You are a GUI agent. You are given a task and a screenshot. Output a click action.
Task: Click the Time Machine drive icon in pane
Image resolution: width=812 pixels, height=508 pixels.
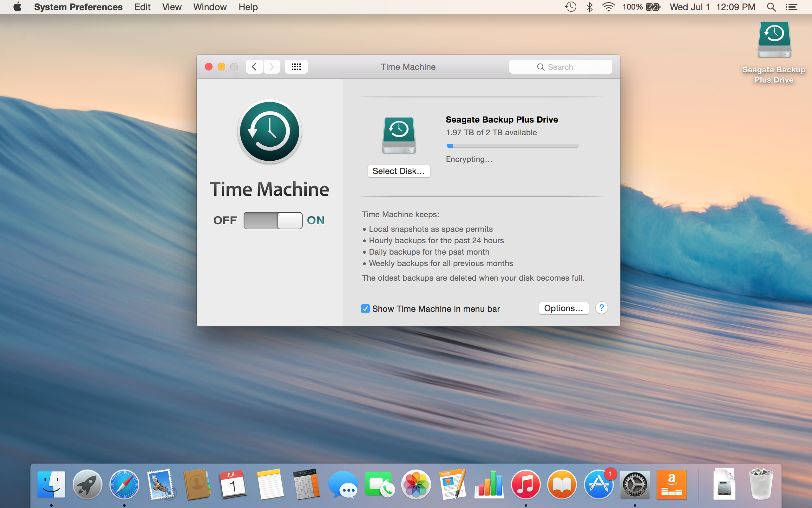pyautogui.click(x=399, y=135)
